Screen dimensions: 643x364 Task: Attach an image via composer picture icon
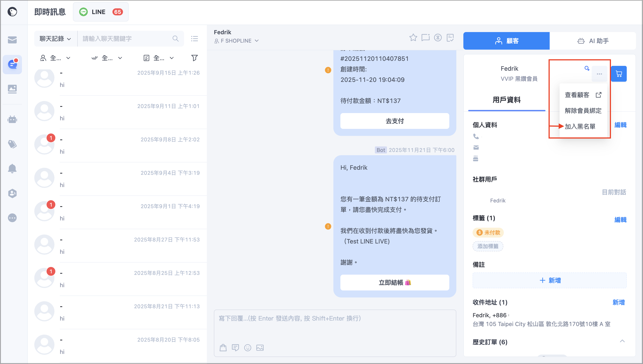point(260,348)
